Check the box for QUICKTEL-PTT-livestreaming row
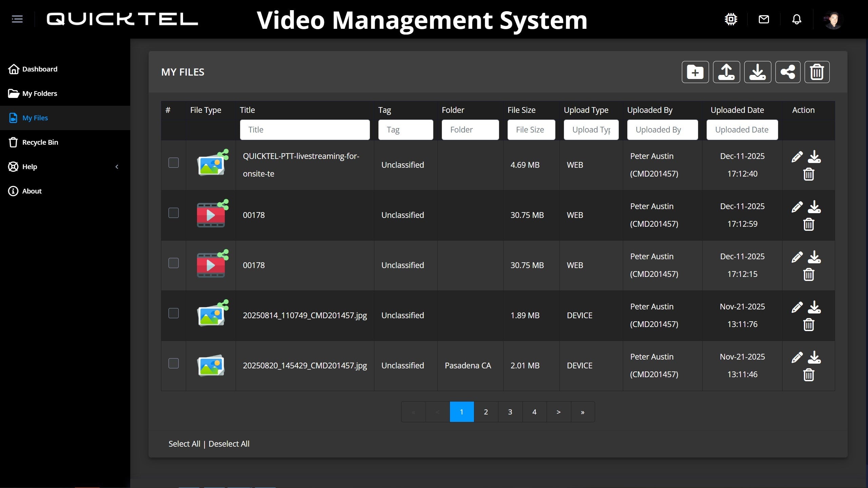This screenshot has width=868, height=488. 174,163
